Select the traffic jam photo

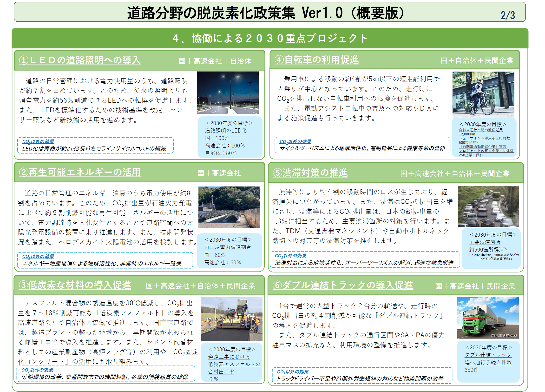pyautogui.click(x=488, y=206)
